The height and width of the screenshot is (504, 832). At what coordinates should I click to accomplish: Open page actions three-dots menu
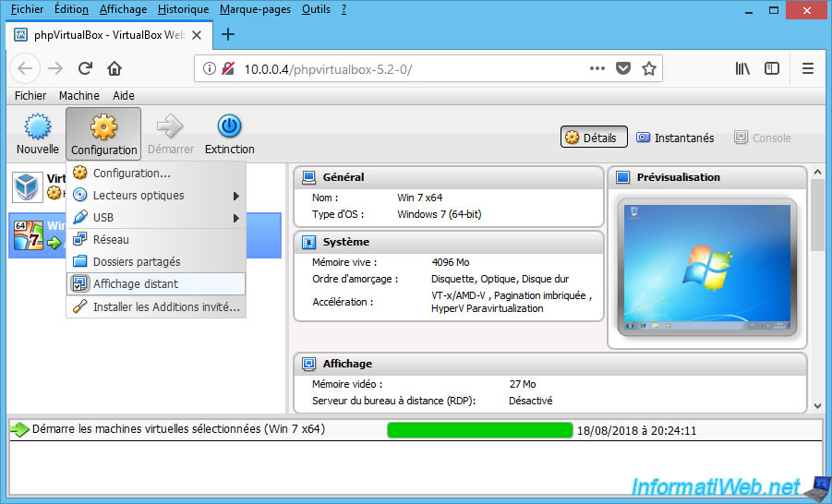point(597,68)
